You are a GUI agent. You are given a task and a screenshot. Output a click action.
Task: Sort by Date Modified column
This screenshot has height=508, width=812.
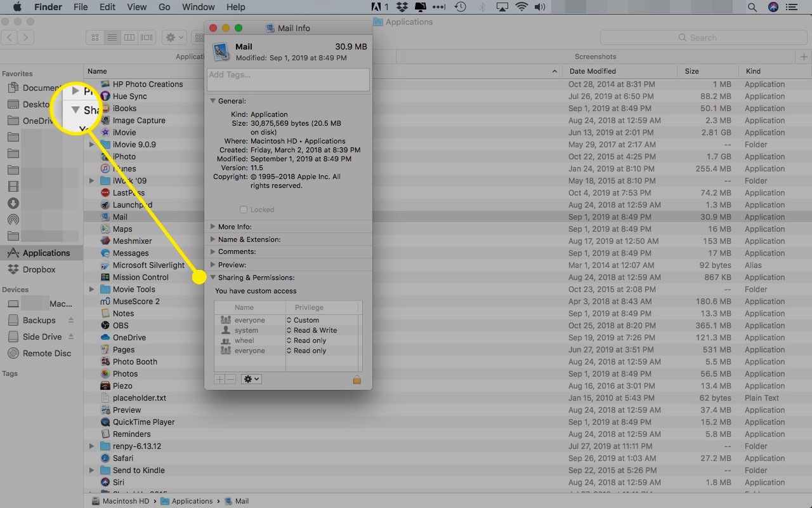620,71
